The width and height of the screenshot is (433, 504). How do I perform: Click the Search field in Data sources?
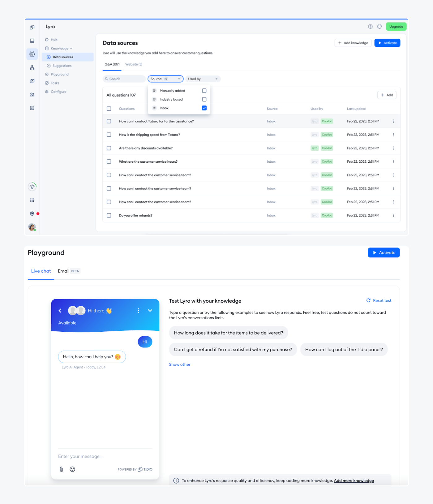[x=124, y=79]
